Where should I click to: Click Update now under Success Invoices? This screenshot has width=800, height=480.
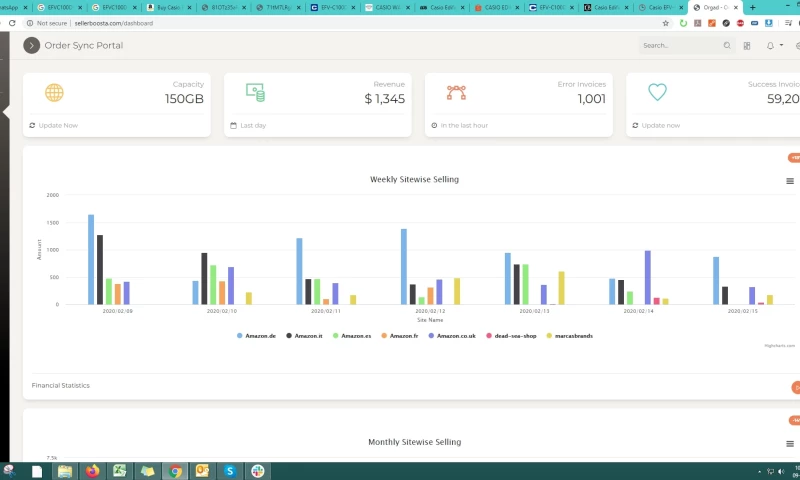(x=660, y=125)
